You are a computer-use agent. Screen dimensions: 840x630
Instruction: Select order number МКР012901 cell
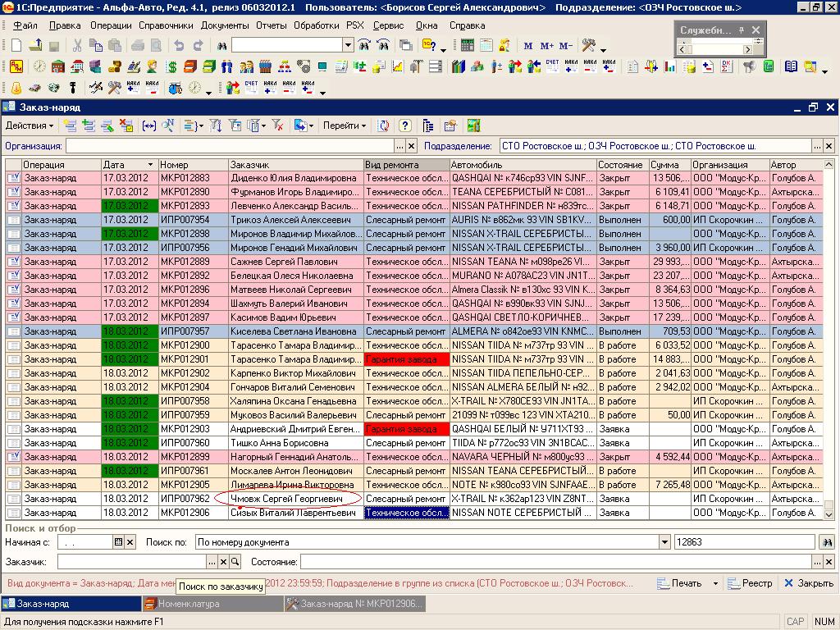click(x=194, y=359)
